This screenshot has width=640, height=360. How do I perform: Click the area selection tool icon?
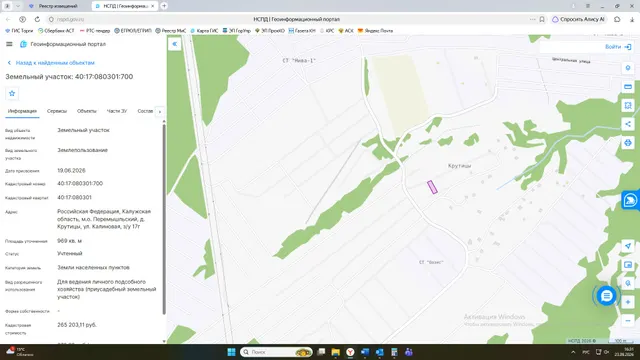coord(628,105)
